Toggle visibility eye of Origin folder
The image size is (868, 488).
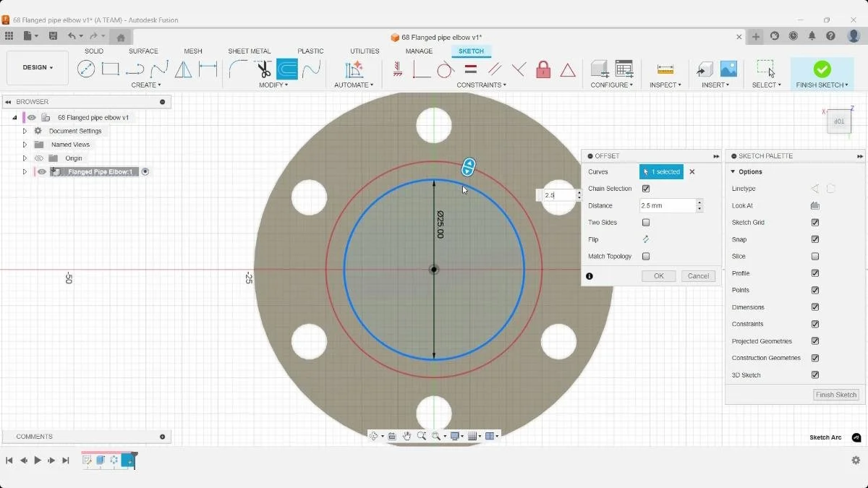(x=39, y=158)
